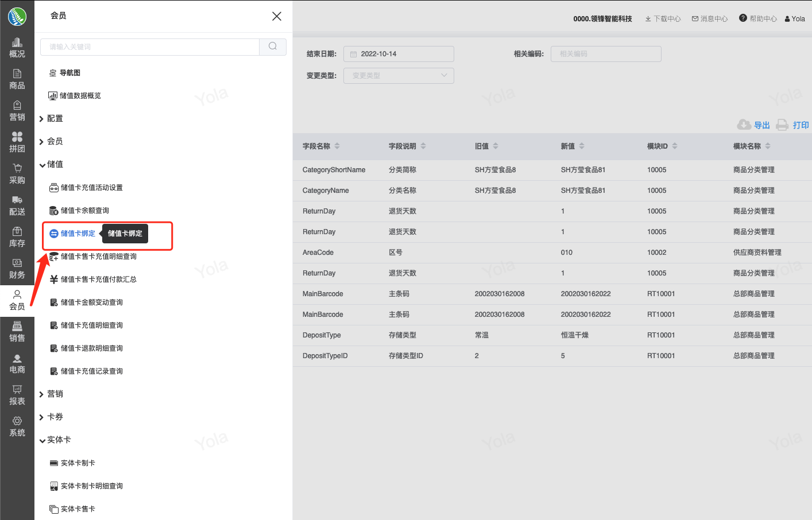
Task: Sort by 字段说明 column arrows
Action: pos(423,146)
